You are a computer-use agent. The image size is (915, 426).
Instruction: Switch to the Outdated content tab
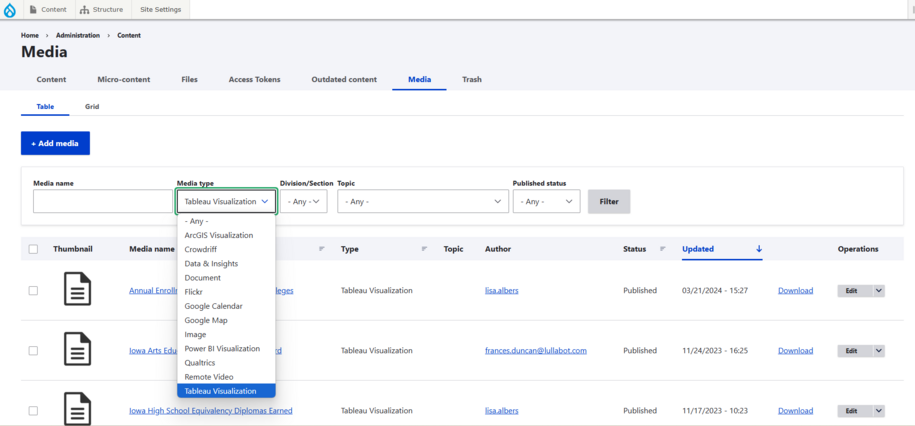tap(344, 79)
